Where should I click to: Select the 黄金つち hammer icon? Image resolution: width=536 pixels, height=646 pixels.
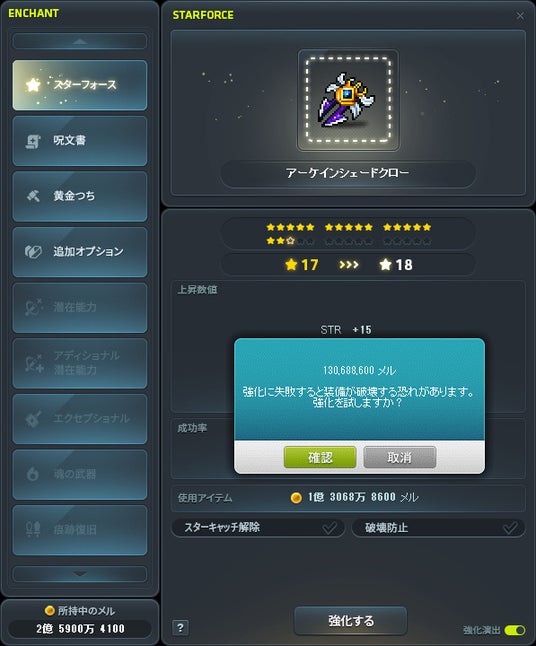[x=33, y=196]
